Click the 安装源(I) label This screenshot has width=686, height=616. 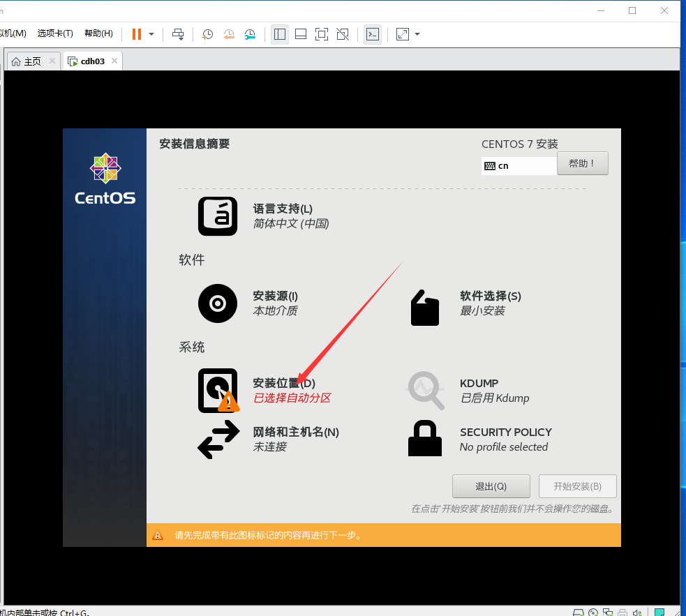[275, 296]
